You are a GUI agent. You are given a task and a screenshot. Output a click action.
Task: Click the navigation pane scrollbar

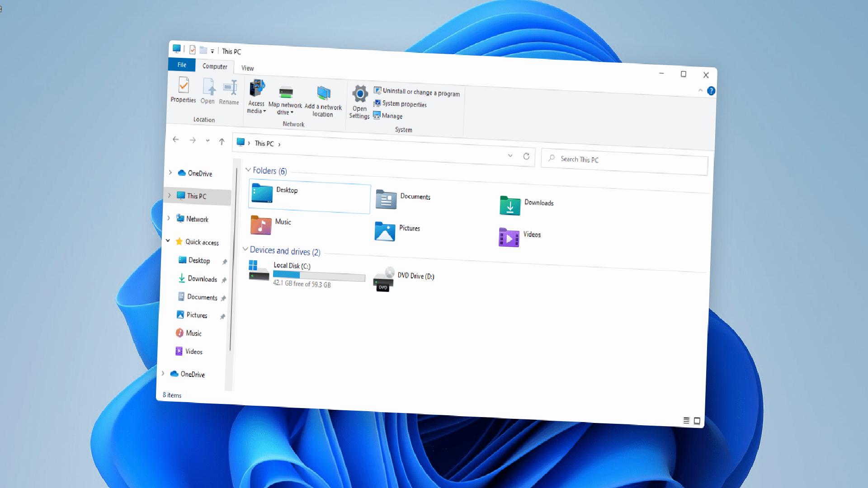[x=233, y=259]
